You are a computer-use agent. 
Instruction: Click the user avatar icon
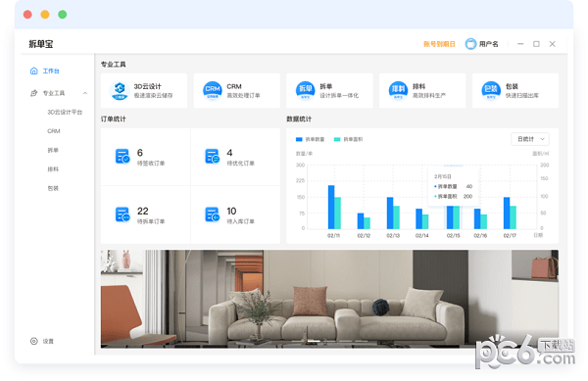pyautogui.click(x=470, y=44)
